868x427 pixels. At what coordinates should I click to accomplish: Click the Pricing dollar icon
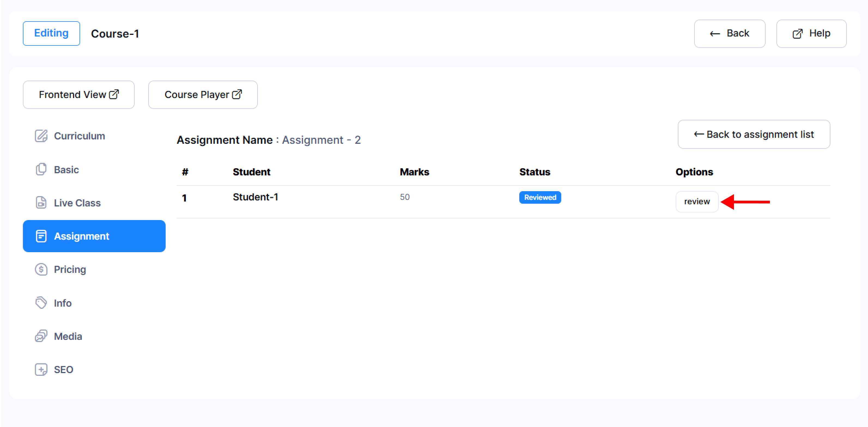(x=41, y=269)
